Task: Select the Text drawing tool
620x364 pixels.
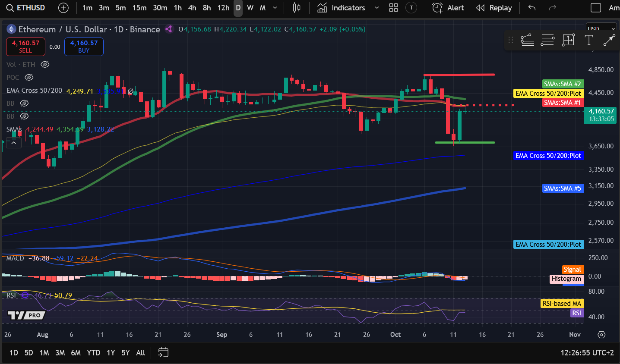Action: [x=588, y=40]
